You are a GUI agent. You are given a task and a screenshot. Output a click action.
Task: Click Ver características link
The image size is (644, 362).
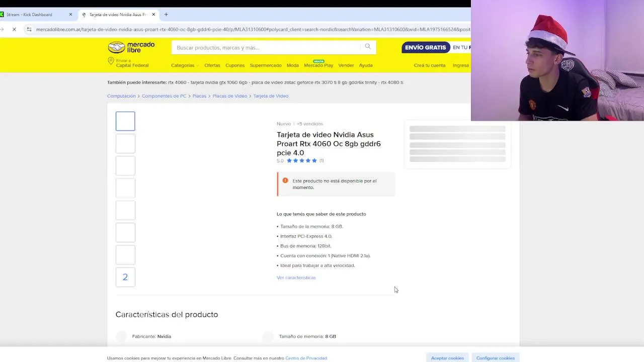click(296, 278)
